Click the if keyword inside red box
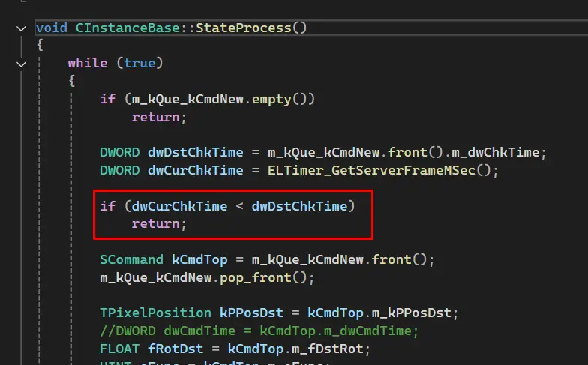Viewport: 588px width, 365px height. (x=107, y=205)
